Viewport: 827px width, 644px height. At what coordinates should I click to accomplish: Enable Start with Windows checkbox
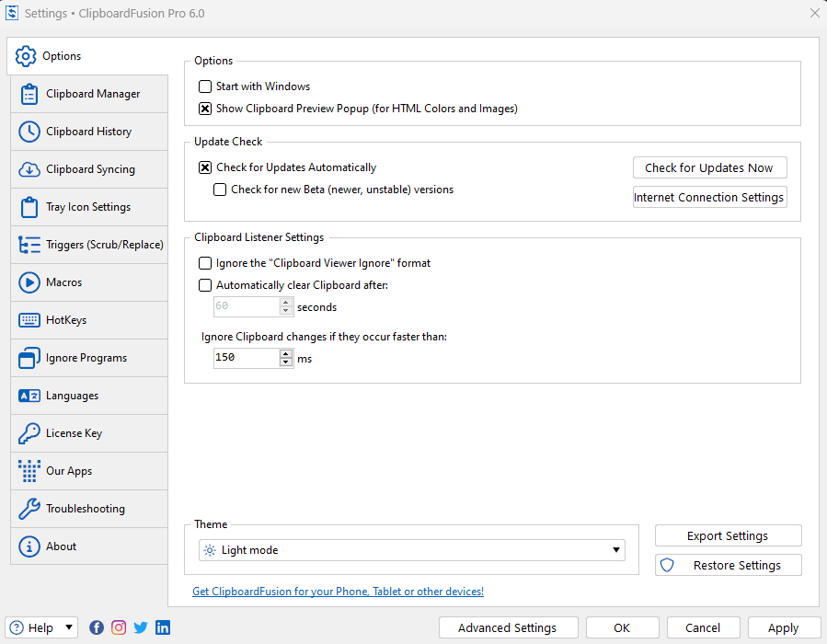pyautogui.click(x=205, y=86)
